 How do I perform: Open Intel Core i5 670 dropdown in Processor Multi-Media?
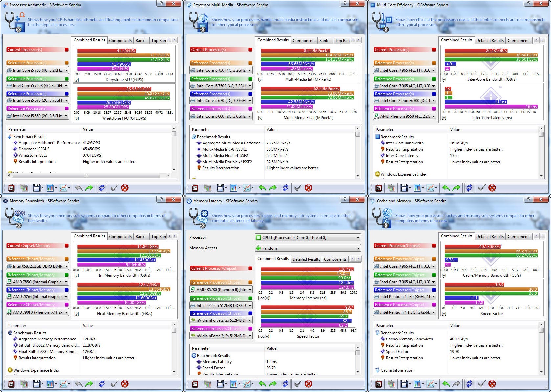coord(221,101)
